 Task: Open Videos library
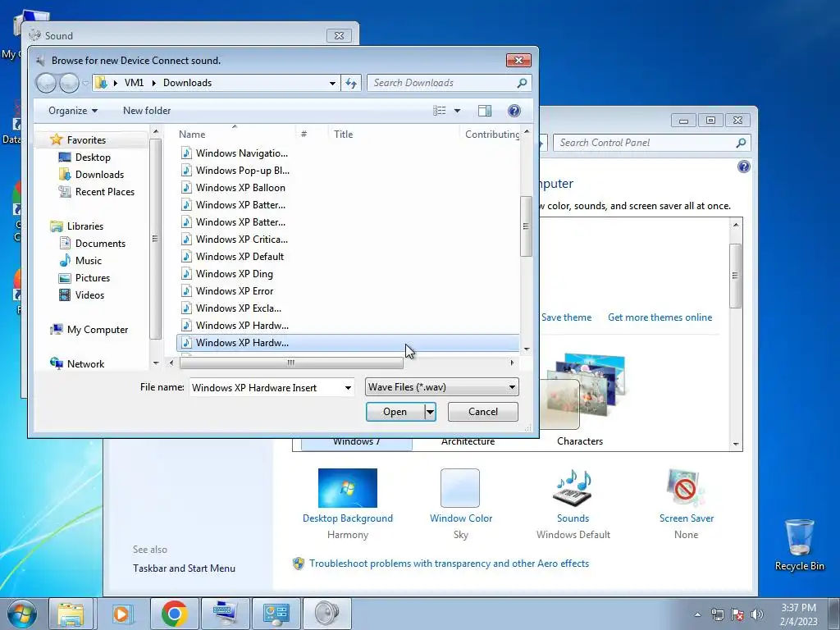[89, 295]
